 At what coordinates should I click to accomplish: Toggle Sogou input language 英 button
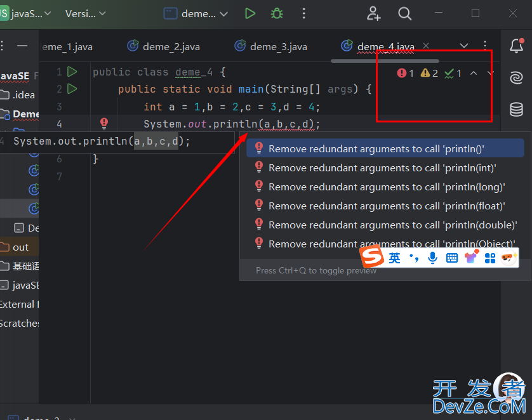pos(395,258)
